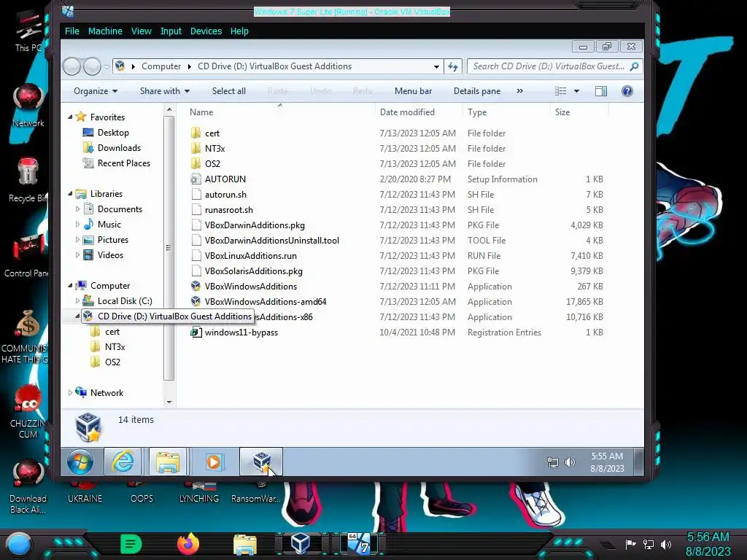
Task: Expand the Music library node
Action: (77, 224)
